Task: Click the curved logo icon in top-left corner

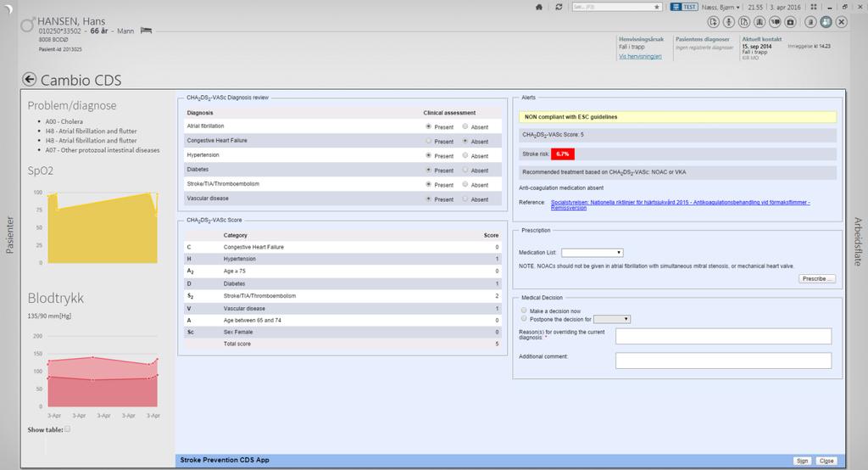Action: pyautogui.click(x=8, y=9)
